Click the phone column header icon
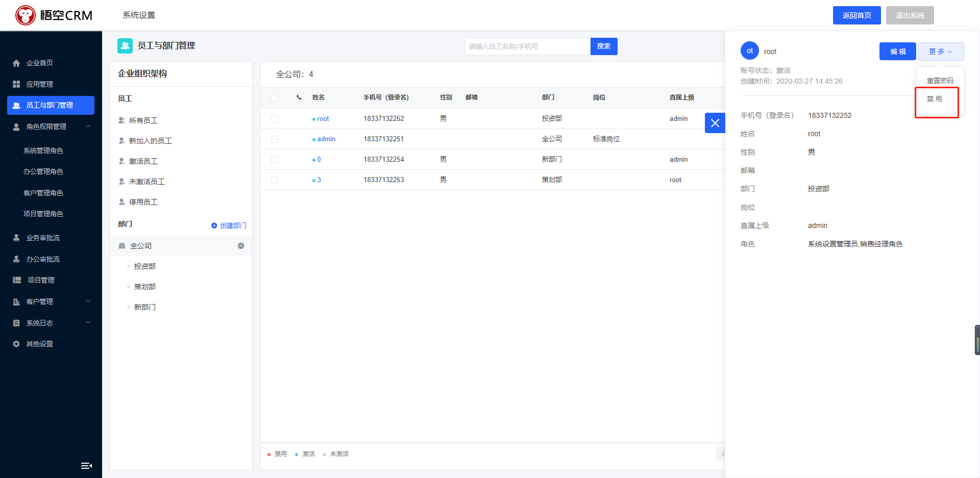Screen dimensions: 980x478 pyautogui.click(x=299, y=97)
